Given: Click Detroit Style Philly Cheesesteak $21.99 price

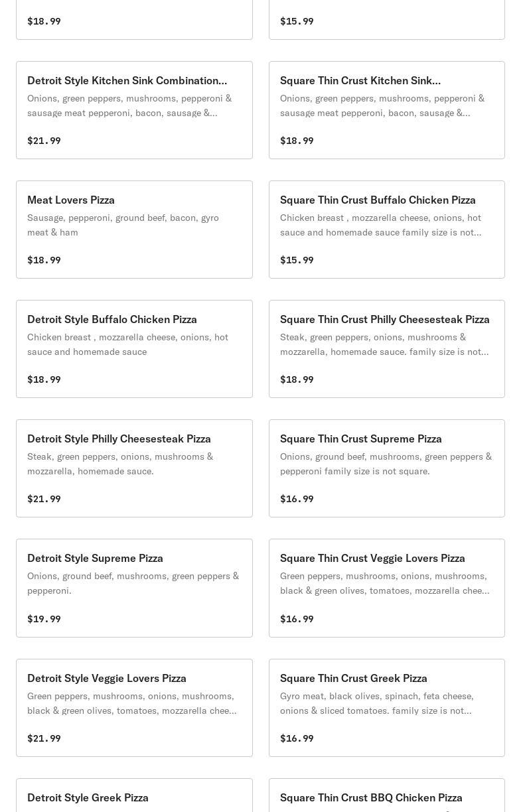Looking at the screenshot, I should pos(44,499).
